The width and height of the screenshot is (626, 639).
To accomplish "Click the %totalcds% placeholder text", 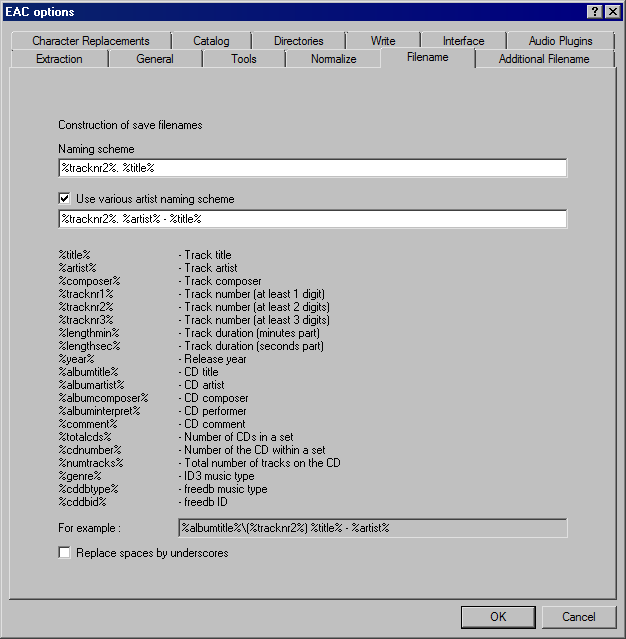I will pos(85,437).
